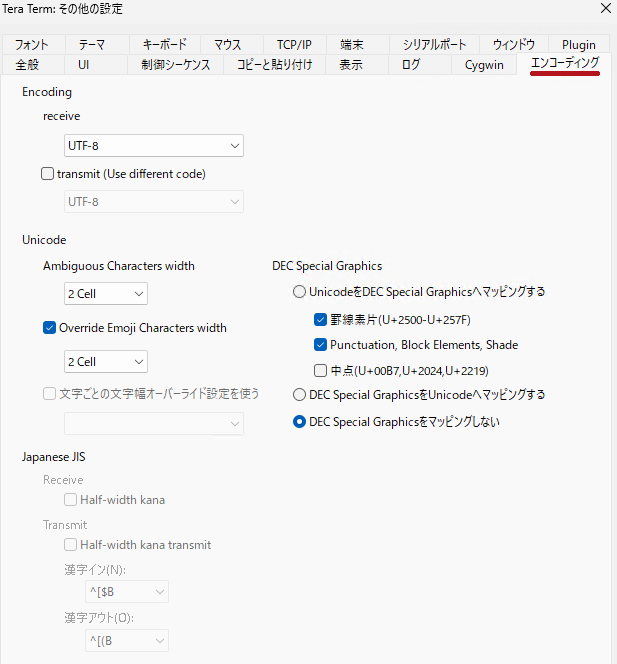Check the 中点(U+00B7,U+2024,U+2219) checkbox
This screenshot has width=617, height=664.
pyautogui.click(x=321, y=370)
